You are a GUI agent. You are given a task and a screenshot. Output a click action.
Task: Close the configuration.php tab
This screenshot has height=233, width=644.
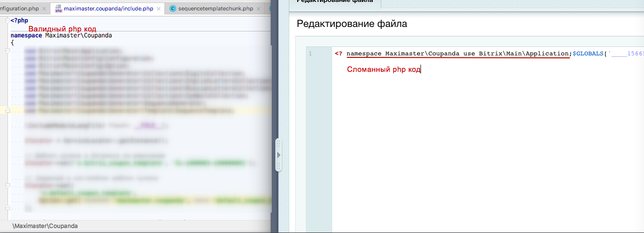pos(43,8)
